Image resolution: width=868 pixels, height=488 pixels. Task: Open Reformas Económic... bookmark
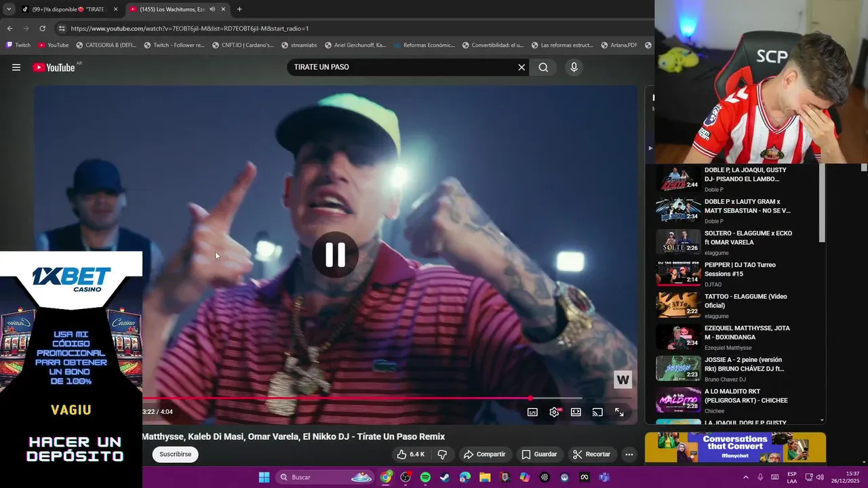point(424,45)
